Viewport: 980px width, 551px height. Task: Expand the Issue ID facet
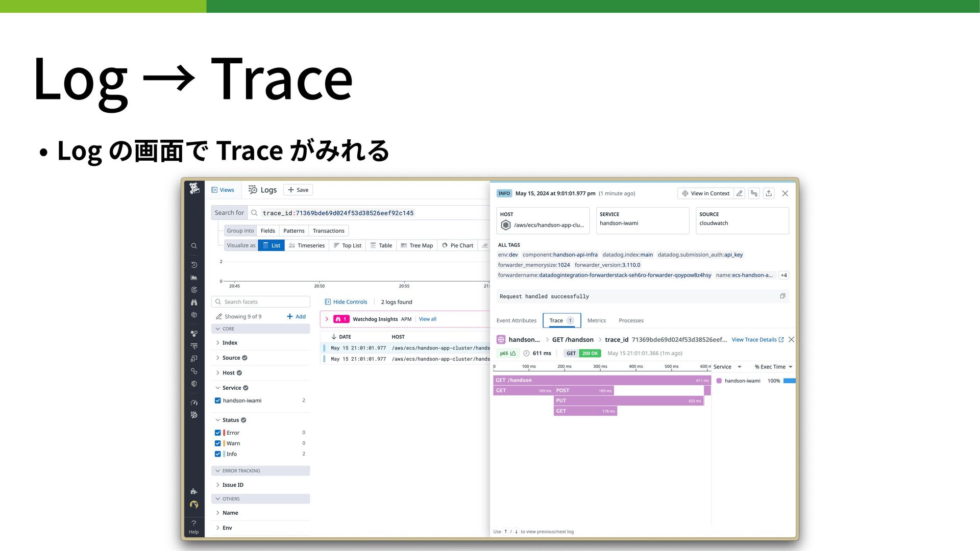tap(229, 485)
